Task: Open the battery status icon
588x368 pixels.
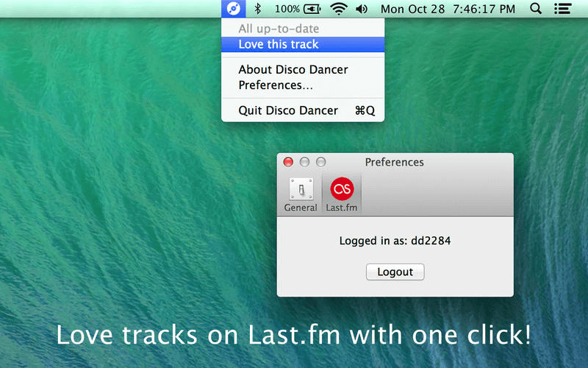Action: (x=312, y=9)
